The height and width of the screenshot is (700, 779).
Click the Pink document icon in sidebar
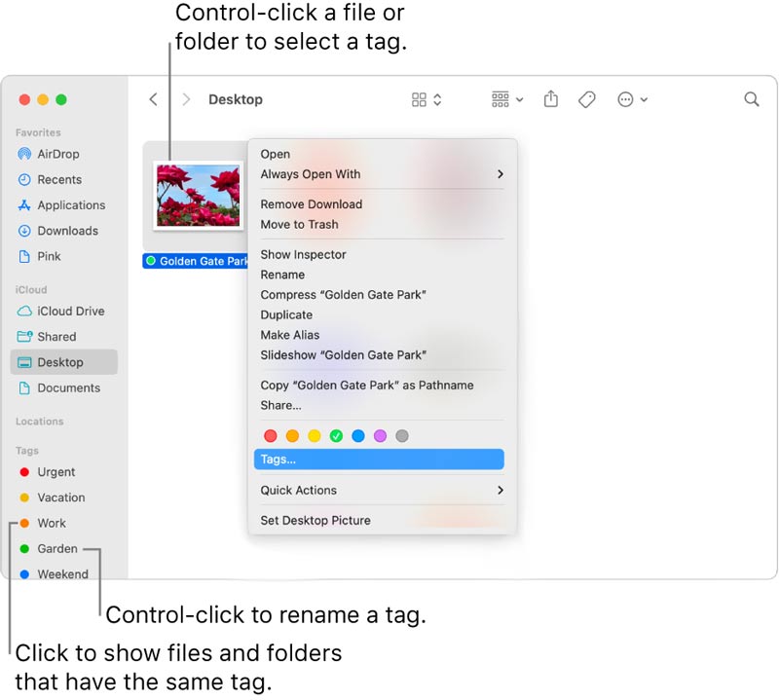[24, 256]
